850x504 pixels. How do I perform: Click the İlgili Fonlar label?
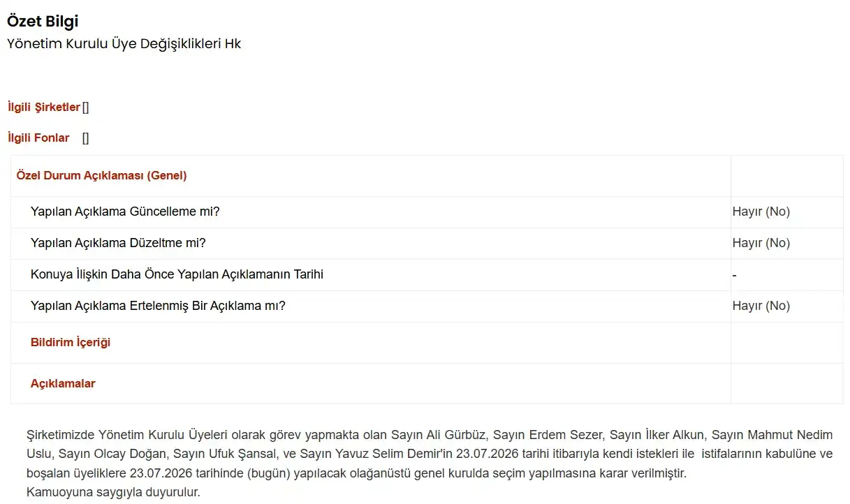point(38,138)
